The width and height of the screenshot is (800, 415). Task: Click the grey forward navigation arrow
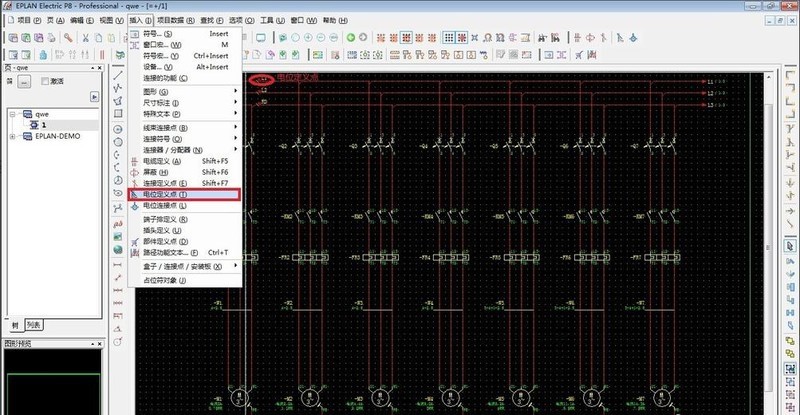[363, 37]
